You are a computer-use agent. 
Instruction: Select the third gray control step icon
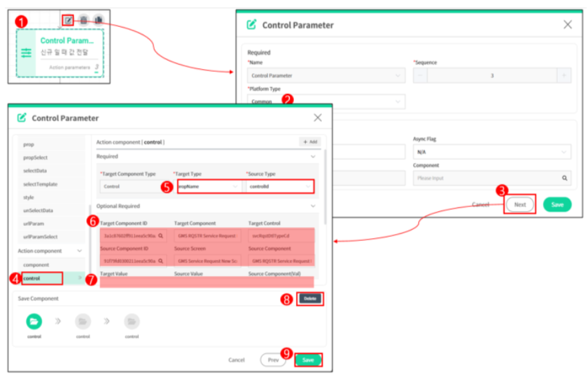(x=132, y=322)
